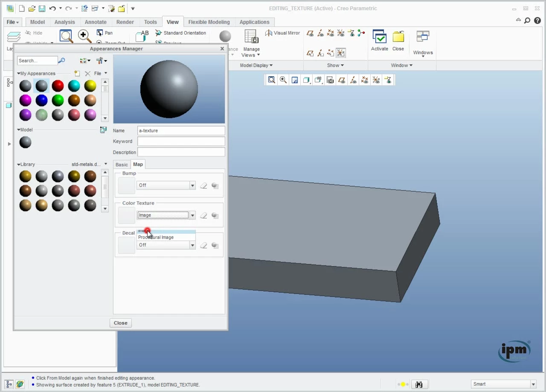This screenshot has width=546, height=392.
Task: Create a new appearance in My Appearances
Action: 77,73
